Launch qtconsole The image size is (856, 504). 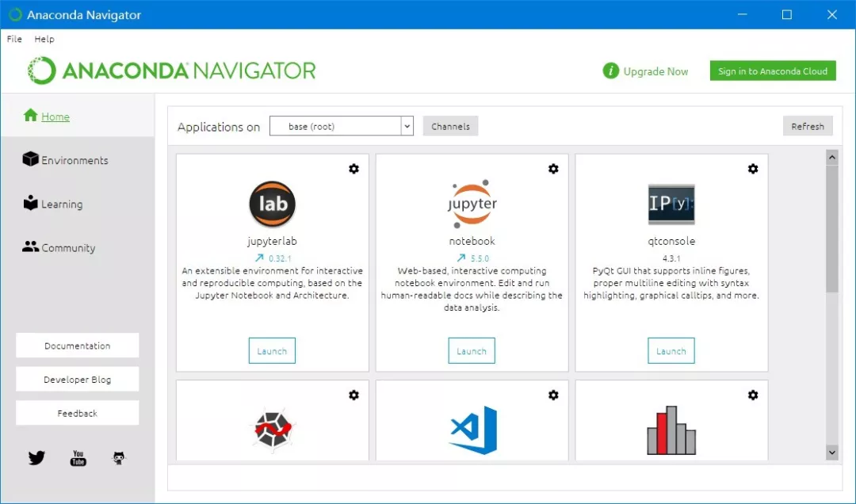pos(671,350)
